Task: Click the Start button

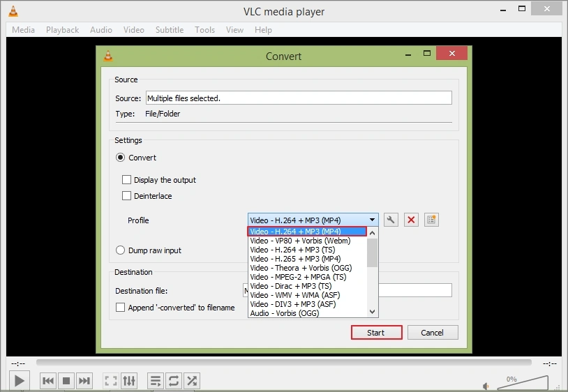Action: click(376, 332)
